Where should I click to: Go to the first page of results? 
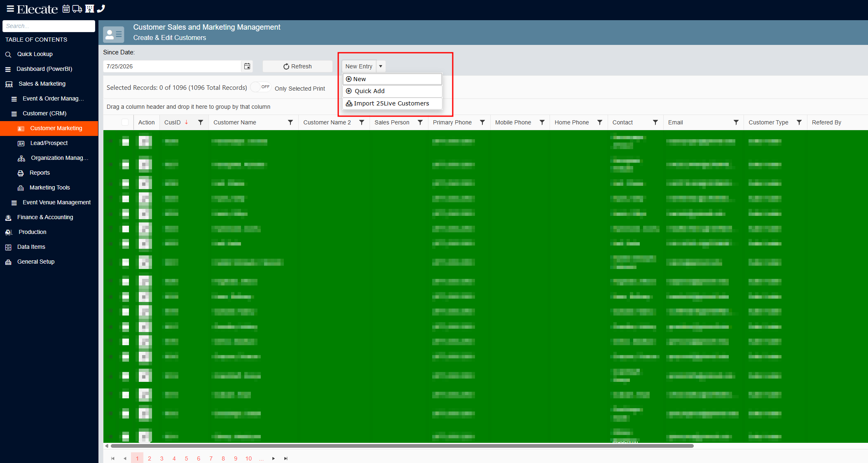(x=113, y=458)
